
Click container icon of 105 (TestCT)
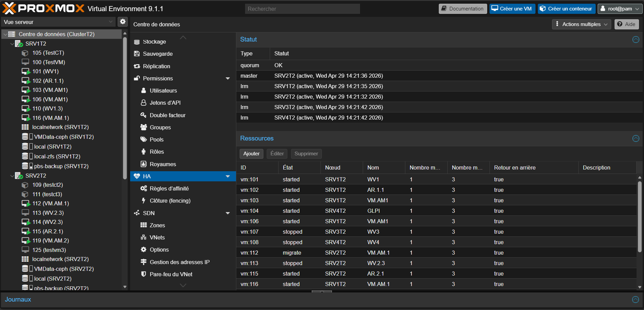click(x=25, y=53)
